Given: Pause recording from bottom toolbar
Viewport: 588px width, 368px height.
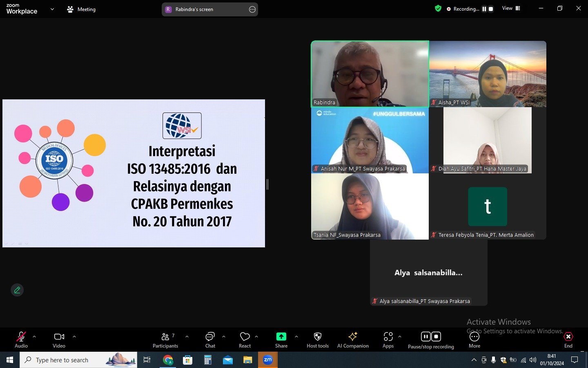Looking at the screenshot, I should 425,337.
